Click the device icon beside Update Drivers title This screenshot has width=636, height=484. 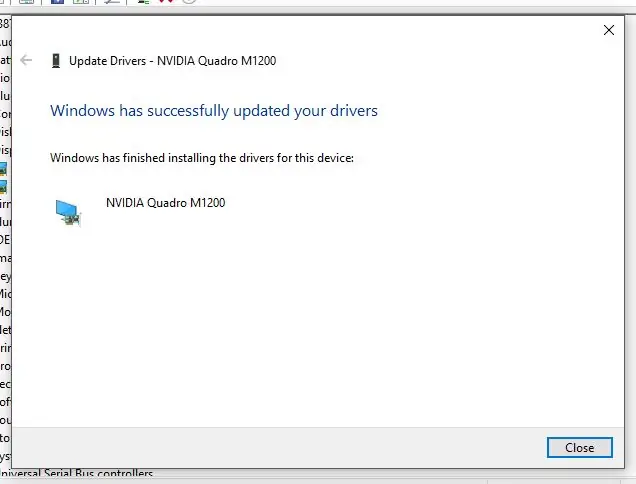click(x=56, y=61)
